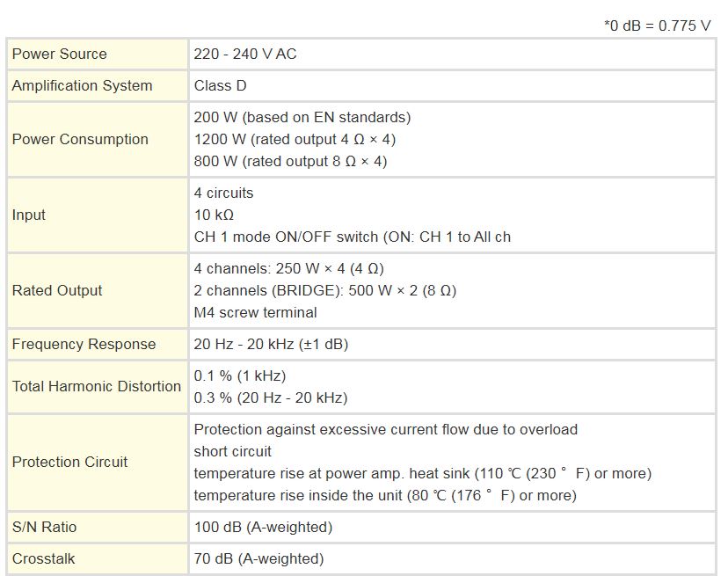Screen dimensions: 728x576
Task: Click the Power Consumption row label
Action: coord(80,139)
